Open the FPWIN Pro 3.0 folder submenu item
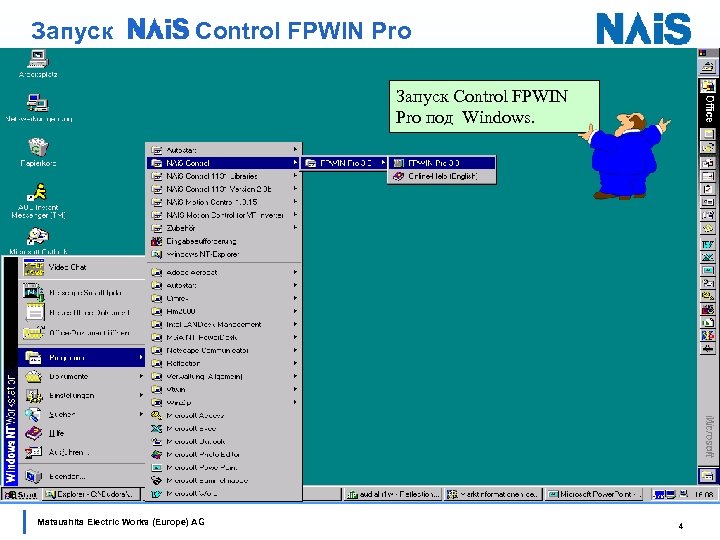Viewport: 720px width, 540px height. [345, 163]
